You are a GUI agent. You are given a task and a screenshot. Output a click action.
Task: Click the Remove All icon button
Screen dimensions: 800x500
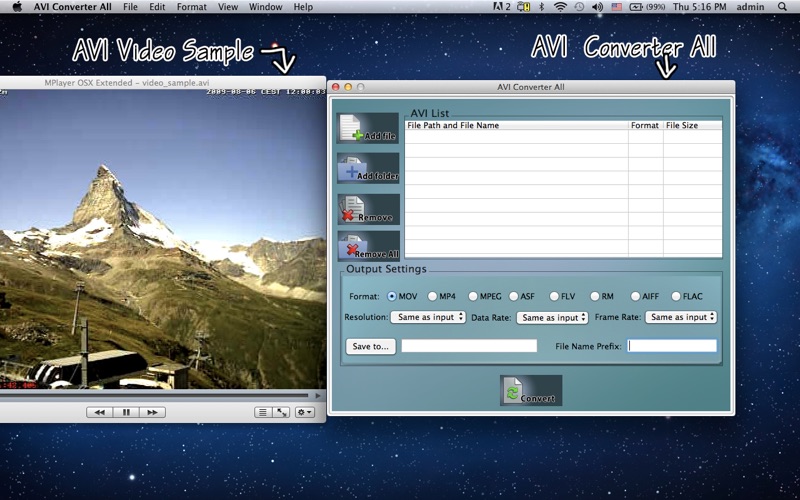[x=368, y=246]
